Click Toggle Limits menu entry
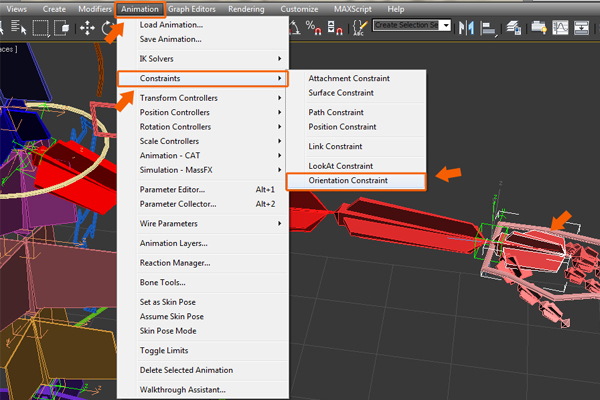Image resolution: width=600 pixels, height=400 pixels. point(203,351)
